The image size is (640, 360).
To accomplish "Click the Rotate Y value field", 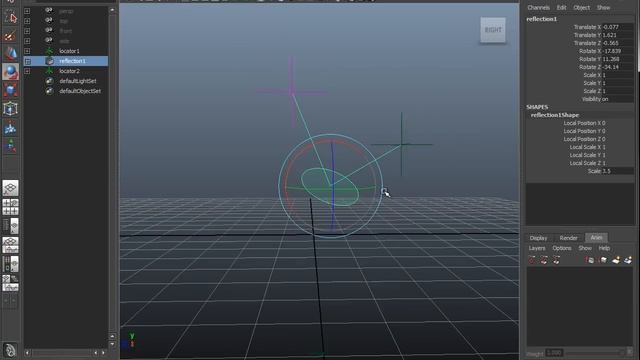I will pyautogui.click(x=618, y=59).
